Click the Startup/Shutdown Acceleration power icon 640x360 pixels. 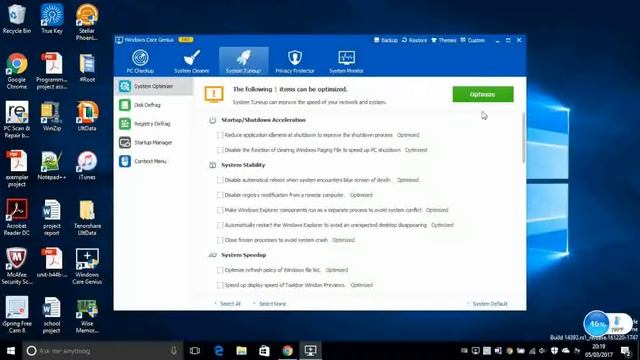(212, 120)
